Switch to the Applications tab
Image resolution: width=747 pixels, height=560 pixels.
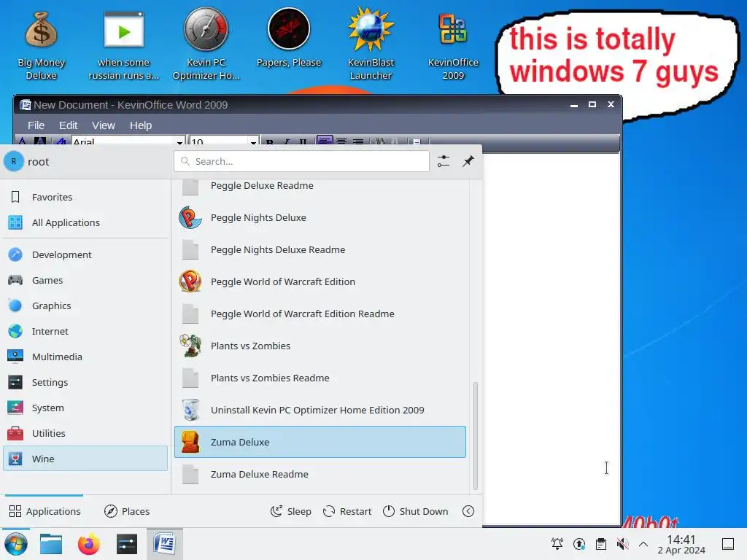pos(44,511)
